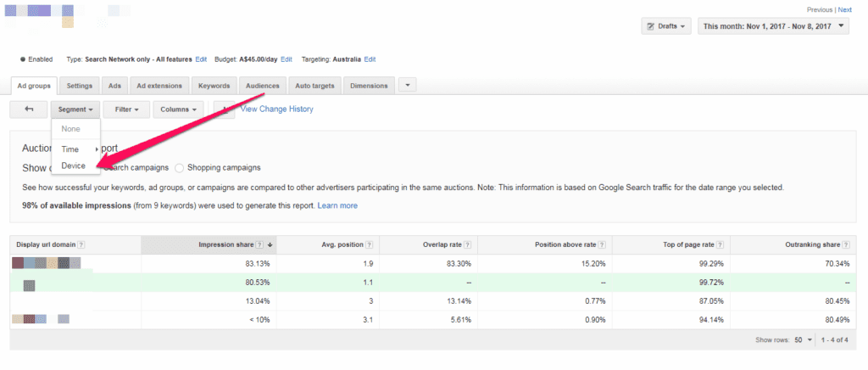
Task: Edit the Budget A$45.00/day
Action: pyautogui.click(x=287, y=59)
